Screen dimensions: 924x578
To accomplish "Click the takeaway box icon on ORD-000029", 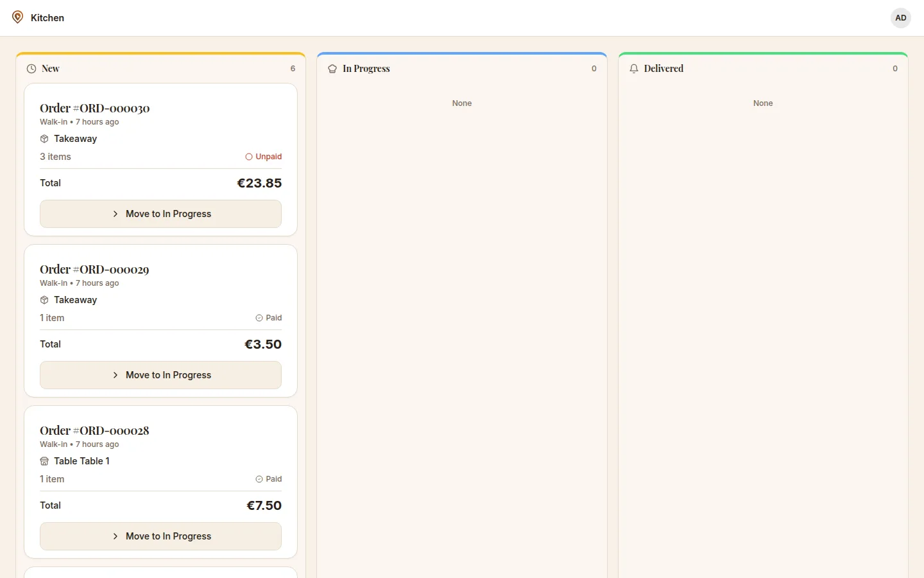I will click(x=44, y=300).
